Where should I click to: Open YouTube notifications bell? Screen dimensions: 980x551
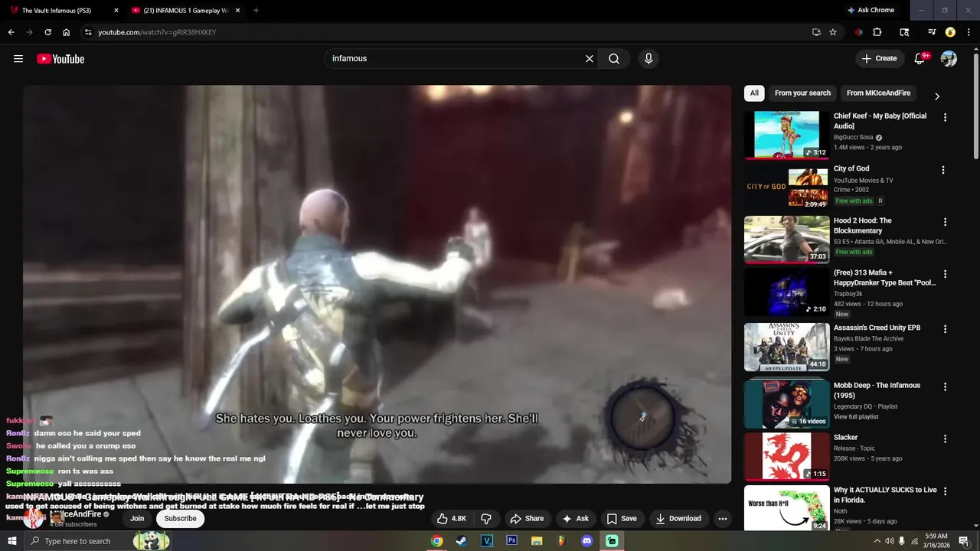pos(921,59)
